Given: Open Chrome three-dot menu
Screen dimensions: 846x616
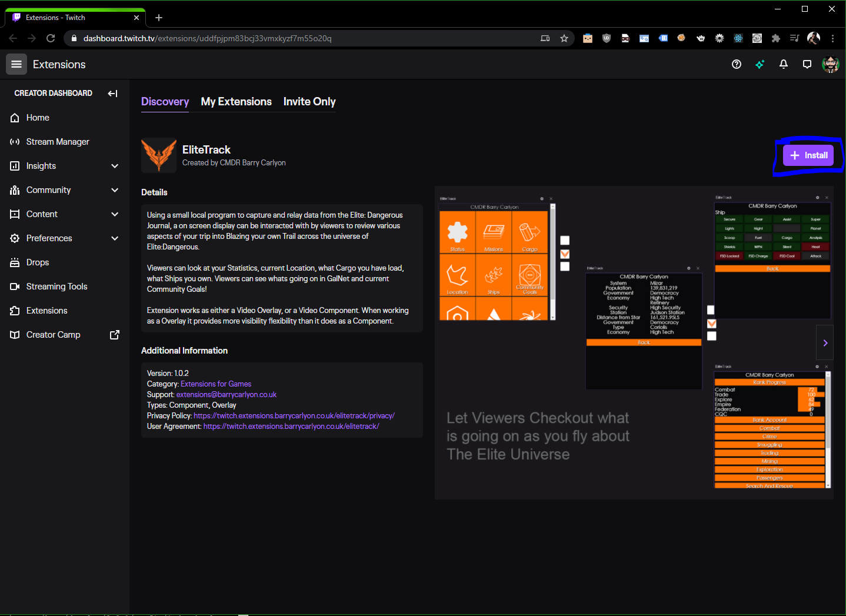Looking at the screenshot, I should [x=832, y=38].
